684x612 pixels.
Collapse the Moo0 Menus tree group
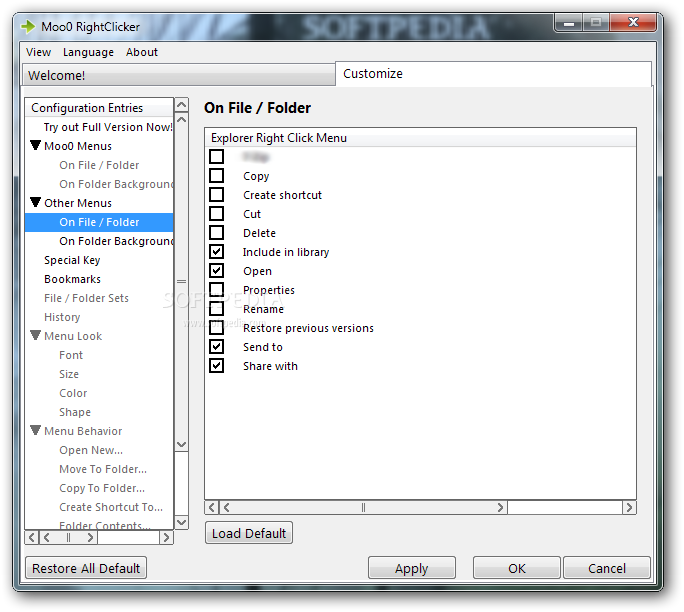36,146
